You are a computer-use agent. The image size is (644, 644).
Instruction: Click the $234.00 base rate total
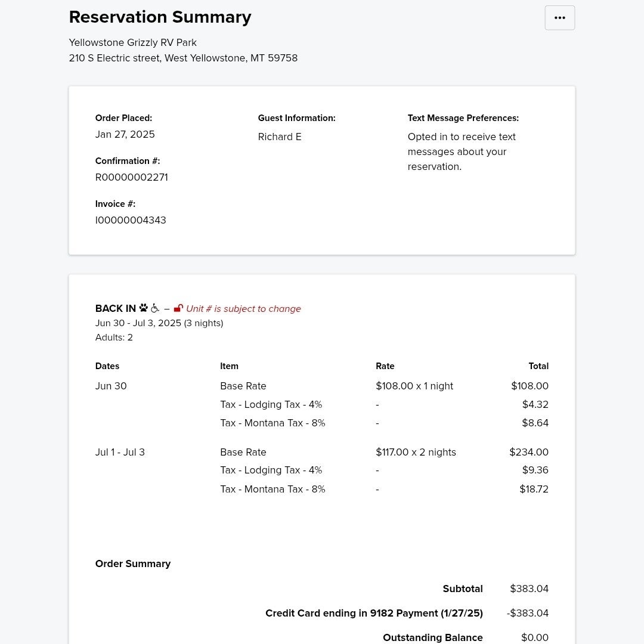pos(528,452)
